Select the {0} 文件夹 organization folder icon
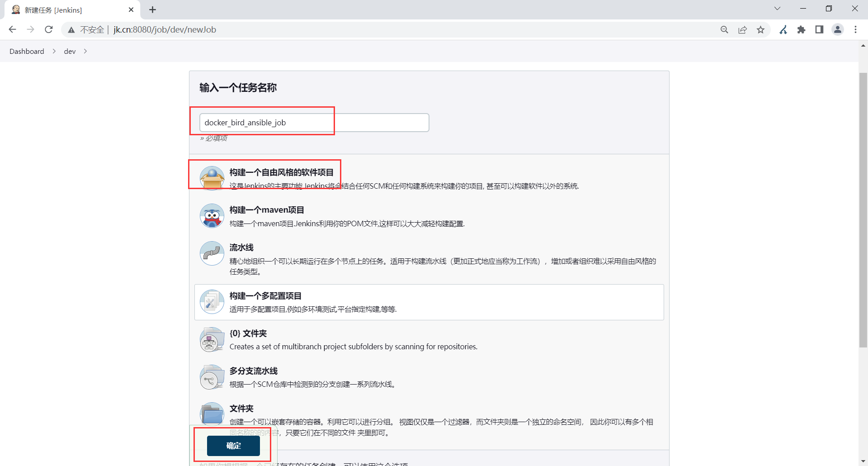This screenshot has height=466, width=868. 212,339
